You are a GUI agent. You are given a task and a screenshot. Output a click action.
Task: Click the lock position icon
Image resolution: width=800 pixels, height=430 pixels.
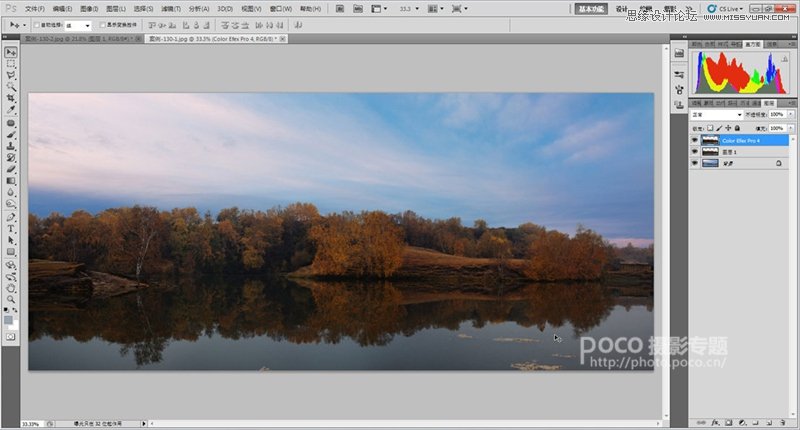pos(728,128)
